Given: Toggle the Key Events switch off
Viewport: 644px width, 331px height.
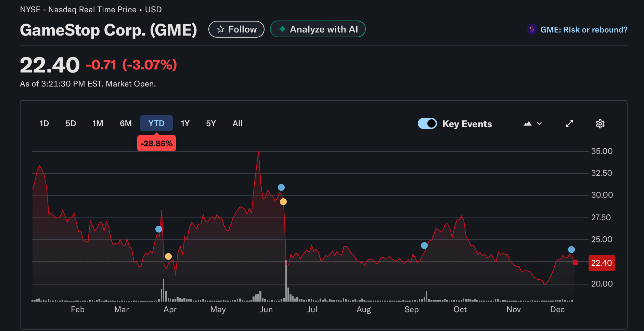Looking at the screenshot, I should 427,123.
